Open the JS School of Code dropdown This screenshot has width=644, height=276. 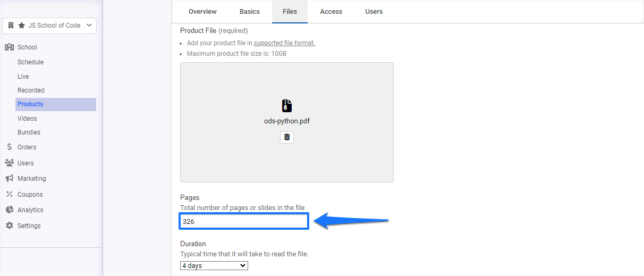(x=49, y=25)
